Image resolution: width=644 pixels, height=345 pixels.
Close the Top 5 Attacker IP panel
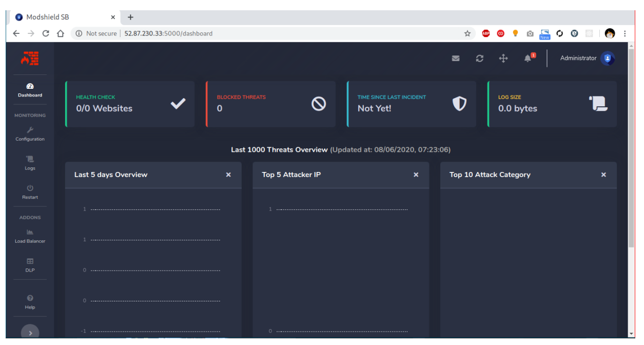coord(416,175)
